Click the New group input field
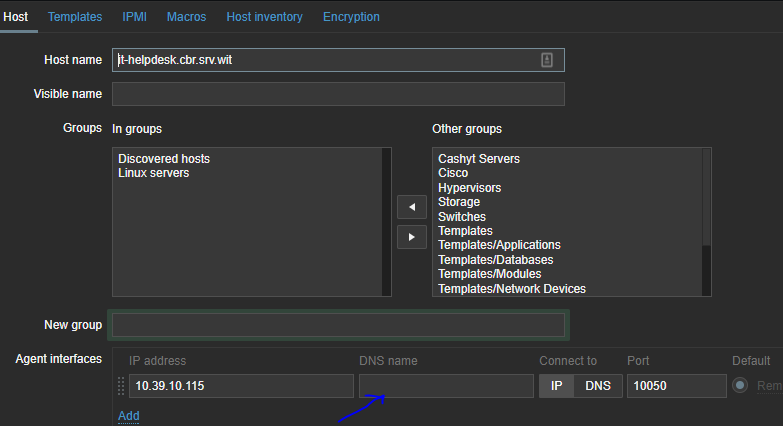 pyautogui.click(x=338, y=325)
